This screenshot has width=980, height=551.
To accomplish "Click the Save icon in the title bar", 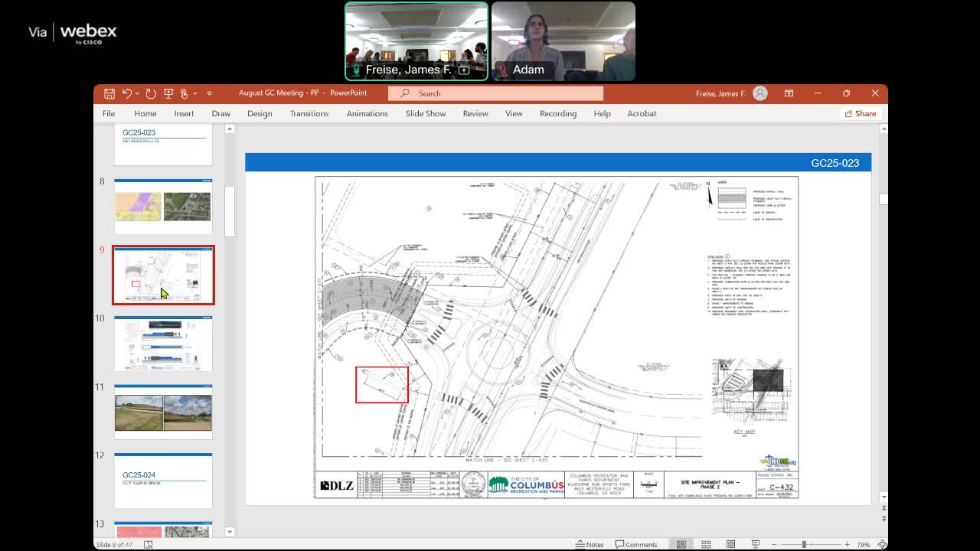I will (109, 93).
